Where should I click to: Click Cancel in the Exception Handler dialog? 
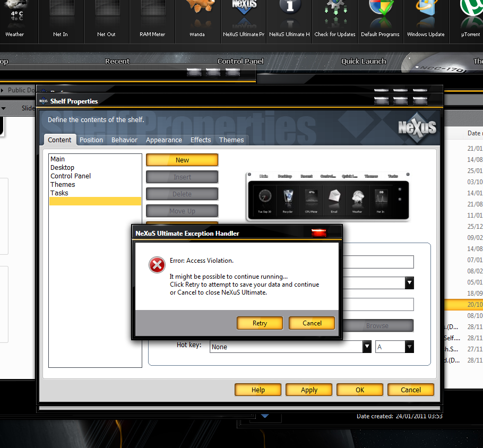click(x=312, y=323)
